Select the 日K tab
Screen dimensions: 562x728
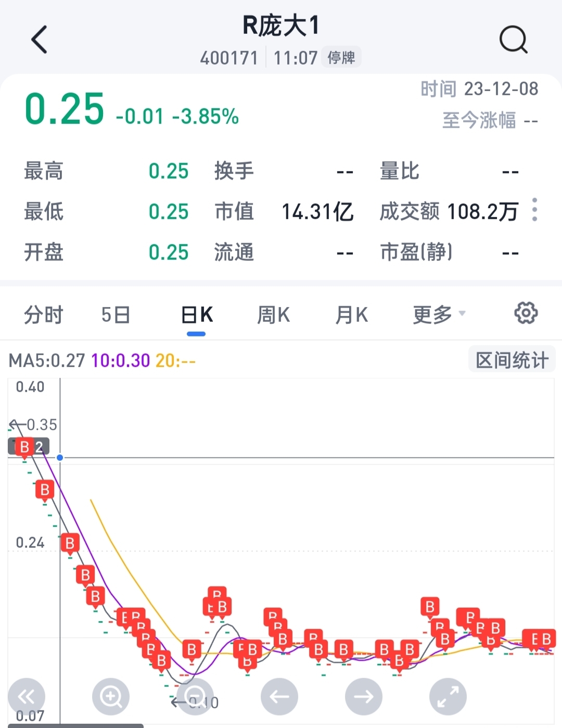click(197, 315)
